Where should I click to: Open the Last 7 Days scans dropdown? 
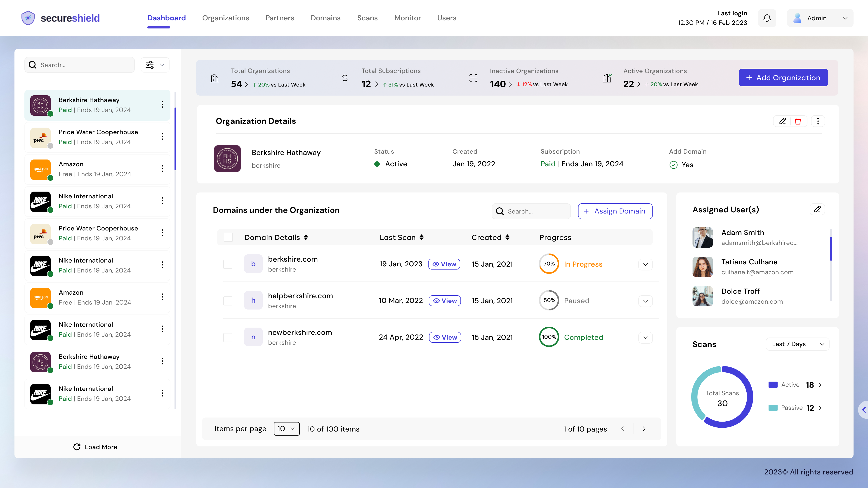797,344
